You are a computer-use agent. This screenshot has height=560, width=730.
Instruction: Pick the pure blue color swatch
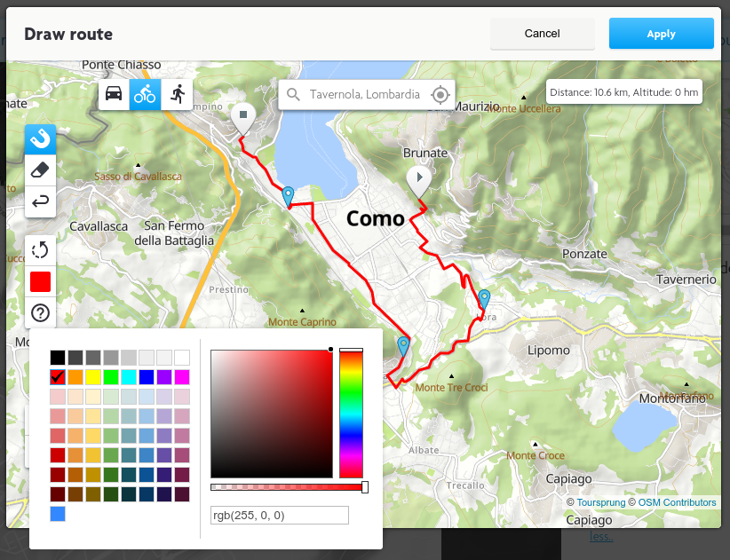147,377
